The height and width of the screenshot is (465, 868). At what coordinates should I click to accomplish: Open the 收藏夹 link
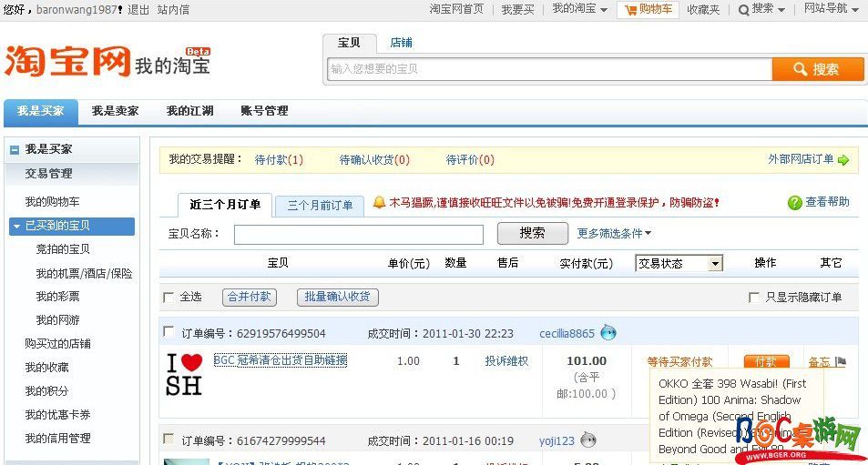point(703,9)
